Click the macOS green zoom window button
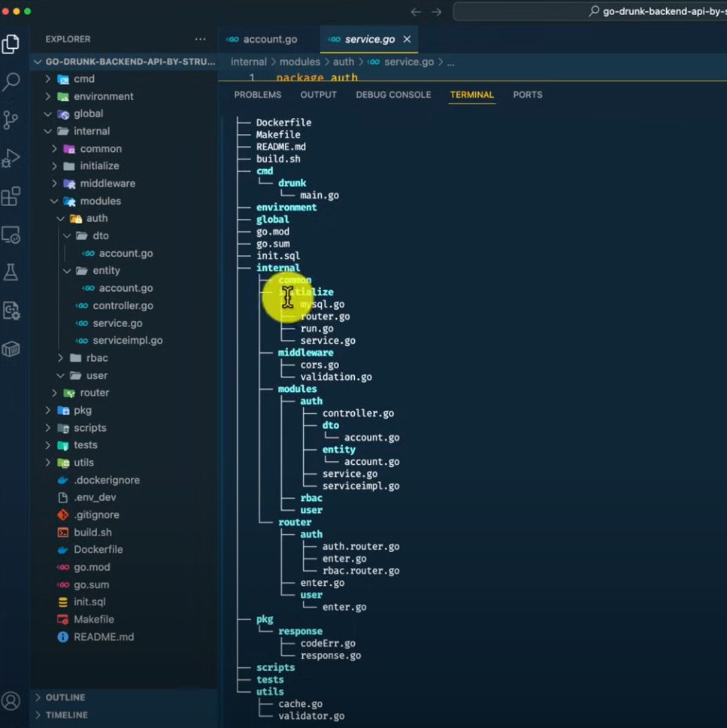Image resolution: width=727 pixels, height=728 pixels. pyautogui.click(x=27, y=11)
